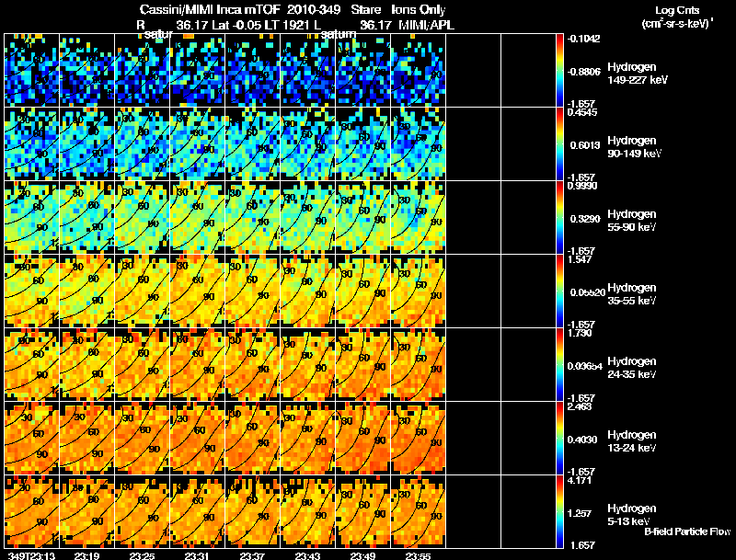Click the 2.463 scale value

(x=580, y=407)
